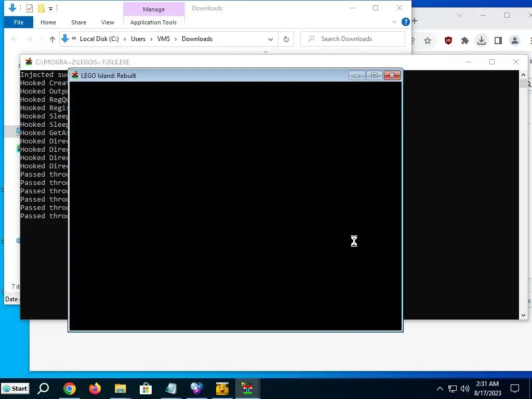Open the Application Tools tab
532x399 pixels.
(153, 22)
